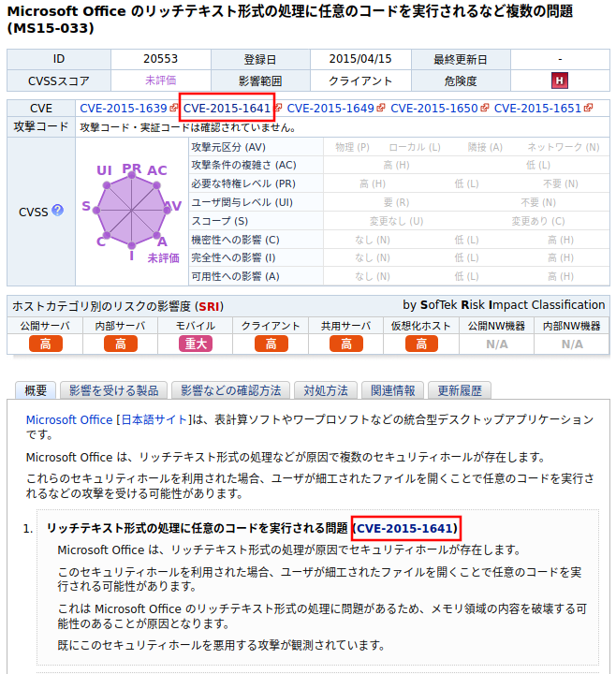Click the bold CVE-2015-1641 heading link
The image size is (616, 674).
406,528
